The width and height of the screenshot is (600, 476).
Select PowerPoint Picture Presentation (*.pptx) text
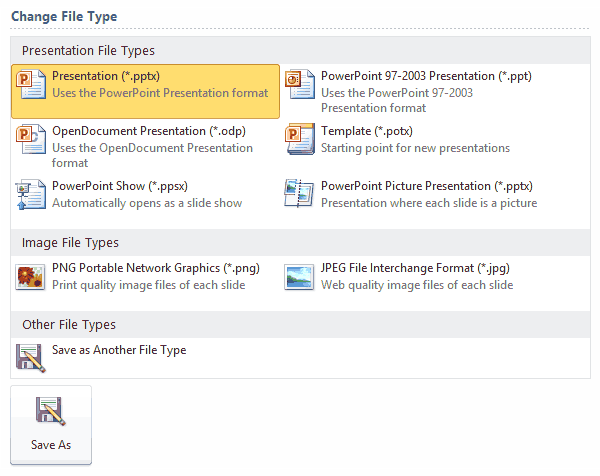pos(426,186)
